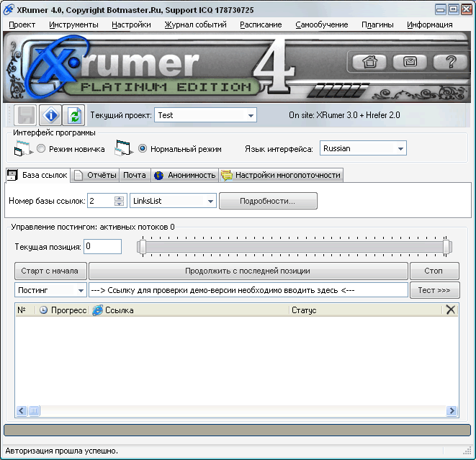Click the home icon in the banner

point(369,62)
